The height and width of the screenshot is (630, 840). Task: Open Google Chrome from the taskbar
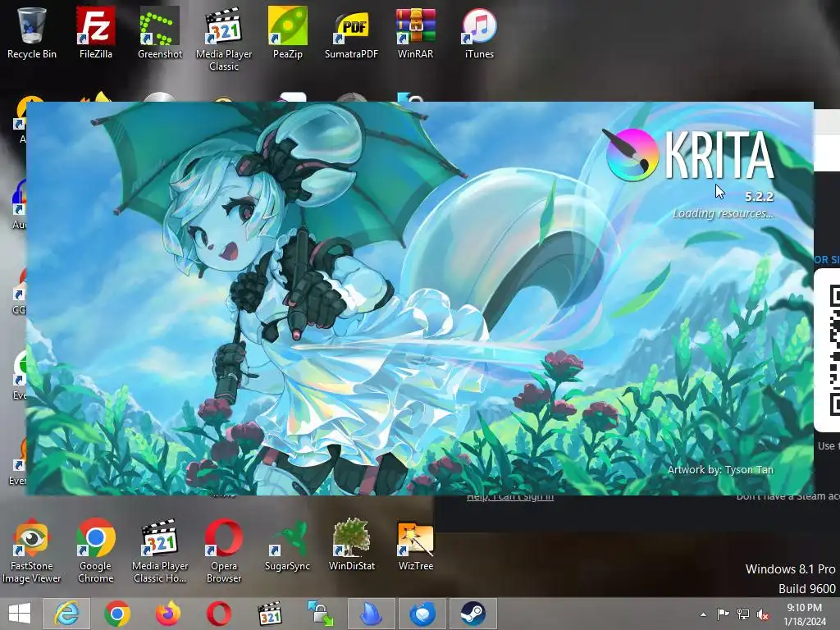coord(117,614)
